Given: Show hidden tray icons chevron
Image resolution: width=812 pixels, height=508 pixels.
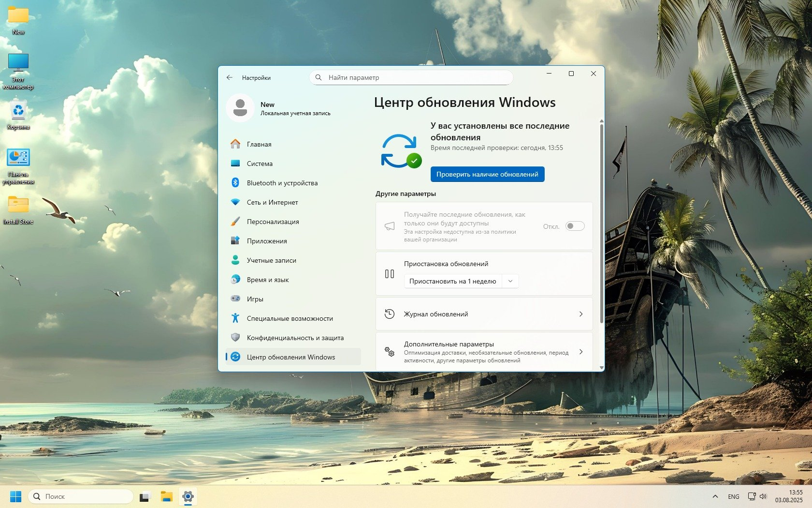Looking at the screenshot, I should (x=715, y=496).
